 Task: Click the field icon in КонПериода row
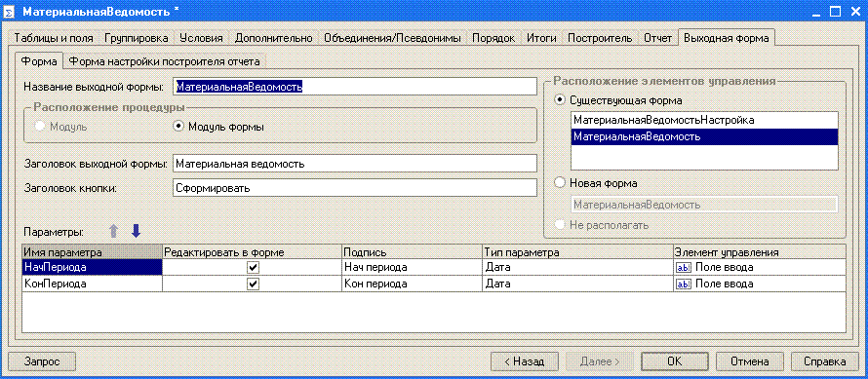point(684,284)
